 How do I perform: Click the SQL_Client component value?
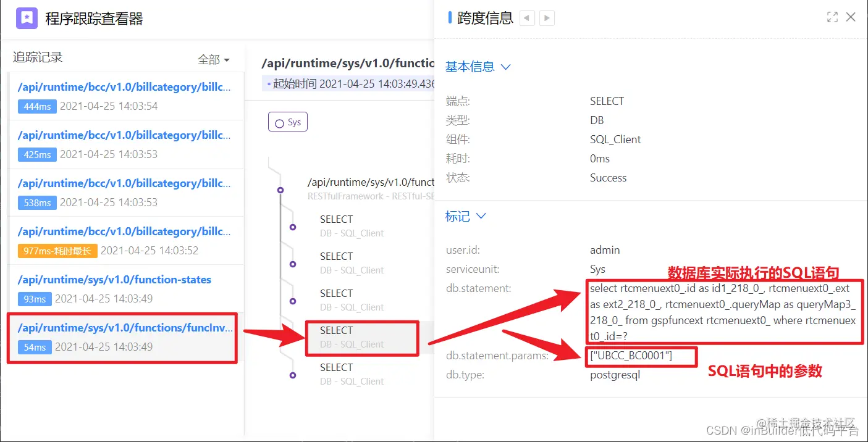pyautogui.click(x=615, y=140)
